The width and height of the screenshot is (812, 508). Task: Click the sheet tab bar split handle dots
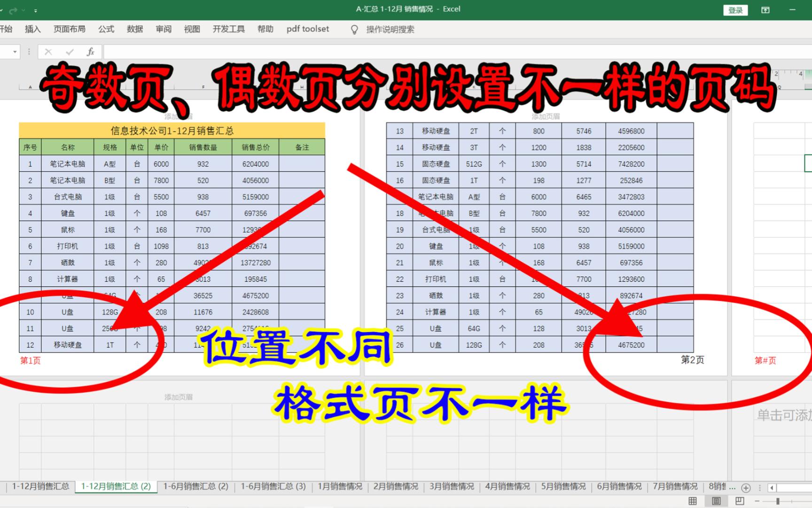[760, 488]
